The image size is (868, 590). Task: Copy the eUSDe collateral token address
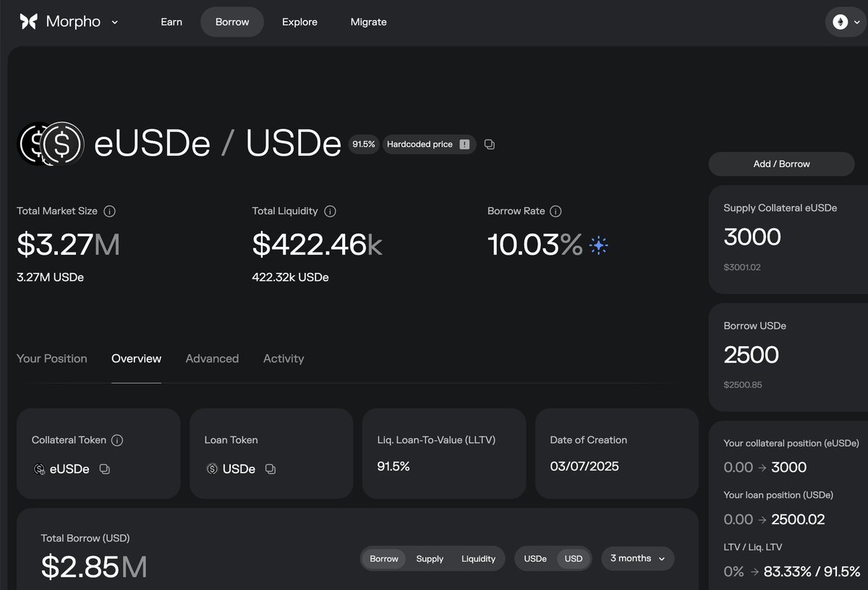tap(104, 469)
